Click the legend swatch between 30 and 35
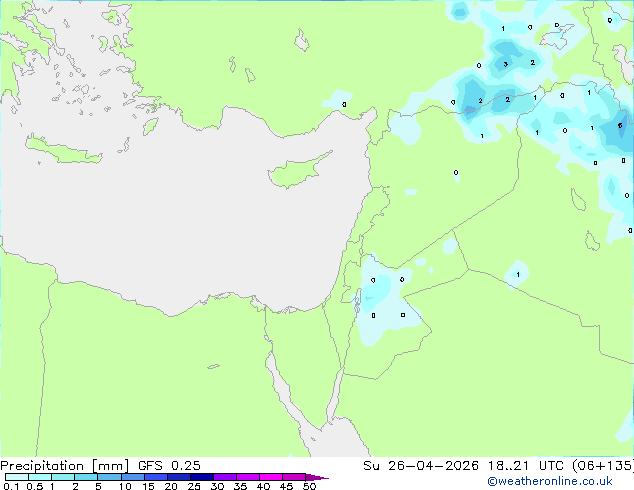Viewport: 634px width, 490px height. coord(224,477)
